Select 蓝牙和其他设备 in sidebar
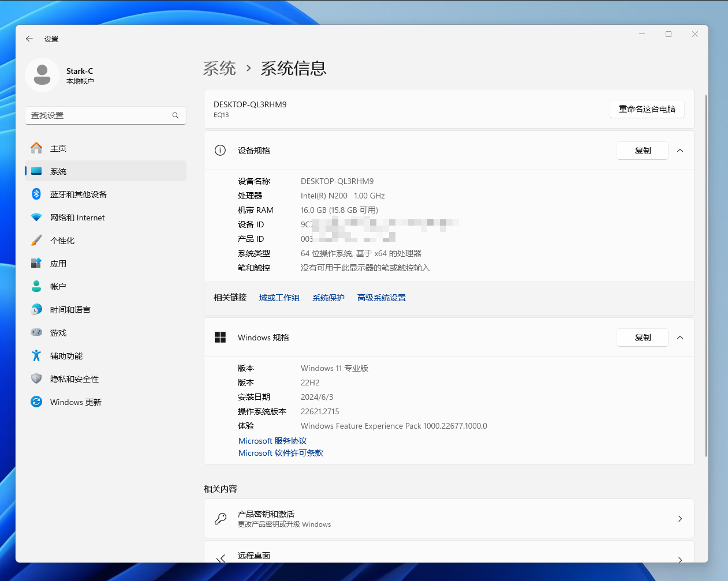The image size is (728, 581). click(x=106, y=194)
